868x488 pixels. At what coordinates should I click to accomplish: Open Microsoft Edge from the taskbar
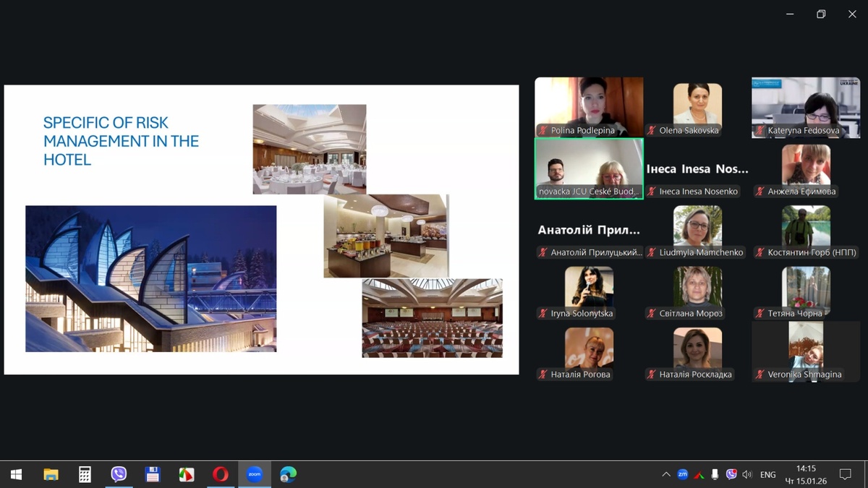tap(289, 474)
